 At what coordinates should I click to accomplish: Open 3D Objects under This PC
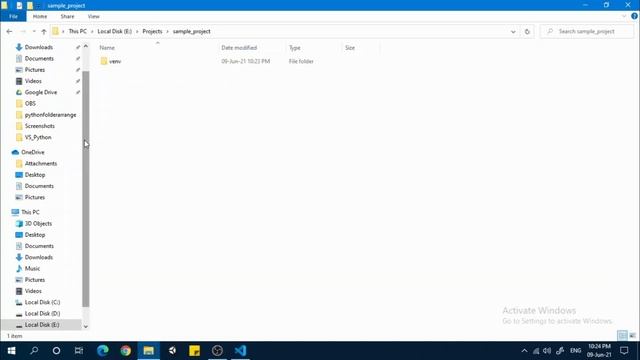coord(38,224)
